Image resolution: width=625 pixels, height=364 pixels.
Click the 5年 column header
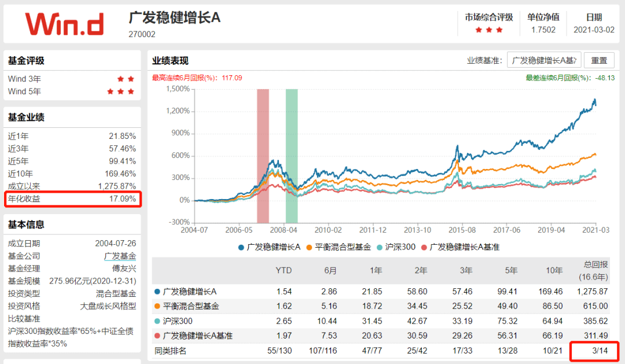(x=510, y=271)
